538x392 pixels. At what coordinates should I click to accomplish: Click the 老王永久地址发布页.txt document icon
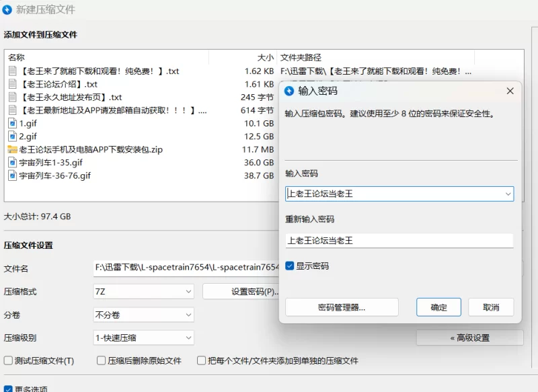tap(13, 97)
